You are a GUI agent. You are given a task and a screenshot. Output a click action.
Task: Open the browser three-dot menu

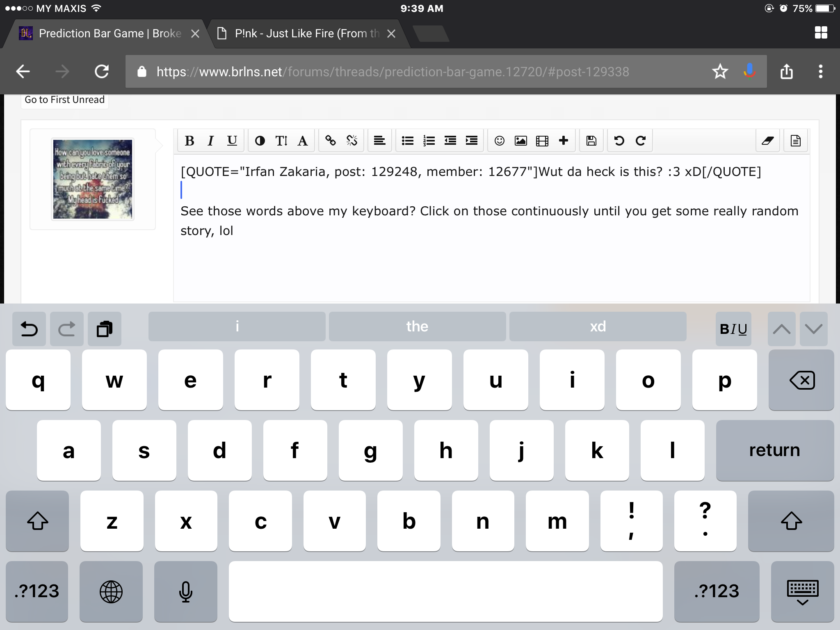[x=820, y=72]
